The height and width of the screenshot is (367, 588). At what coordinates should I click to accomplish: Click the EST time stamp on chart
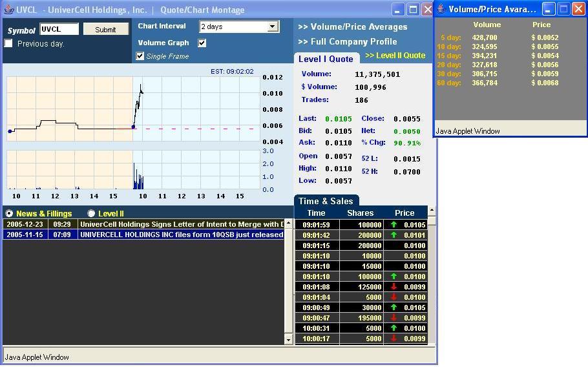(x=232, y=71)
